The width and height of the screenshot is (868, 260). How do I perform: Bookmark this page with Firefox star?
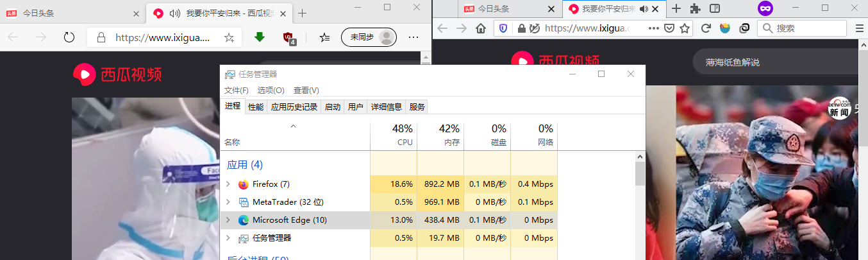(685, 28)
